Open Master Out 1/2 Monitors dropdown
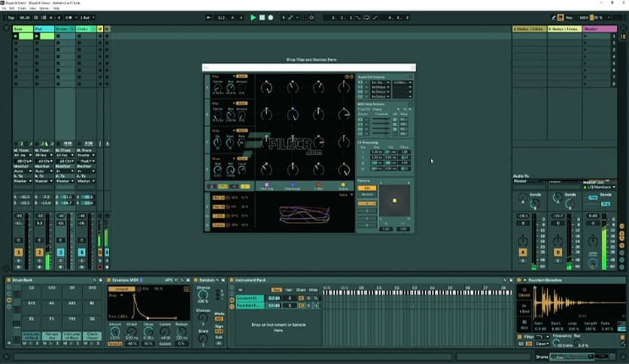The height and width of the screenshot is (364, 629). click(600, 187)
